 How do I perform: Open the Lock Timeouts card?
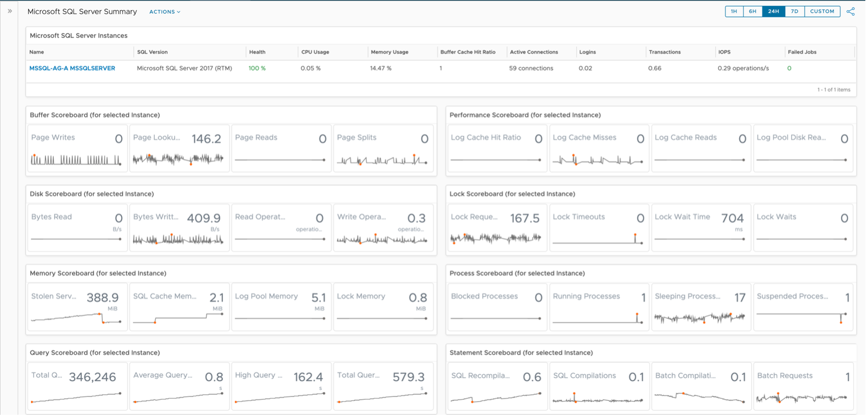coord(600,228)
